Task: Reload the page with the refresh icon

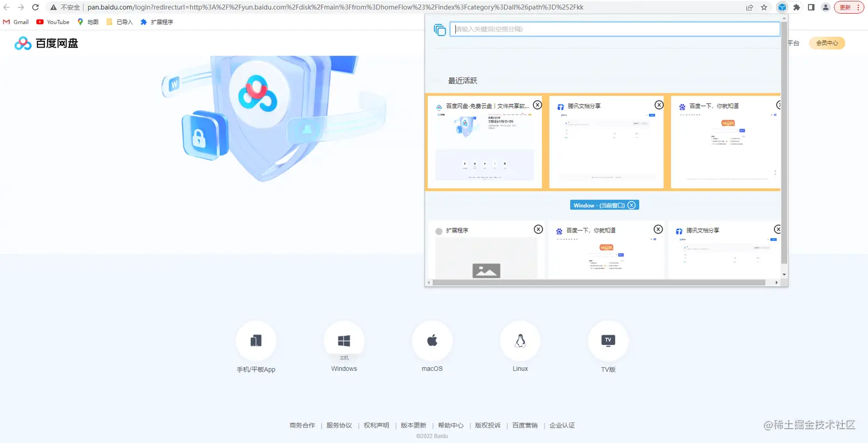Action: (36, 7)
